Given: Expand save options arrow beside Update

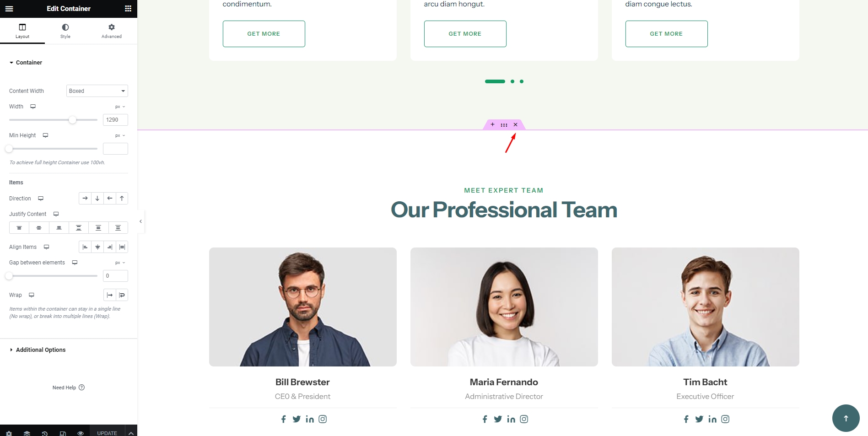Looking at the screenshot, I should coord(131,433).
